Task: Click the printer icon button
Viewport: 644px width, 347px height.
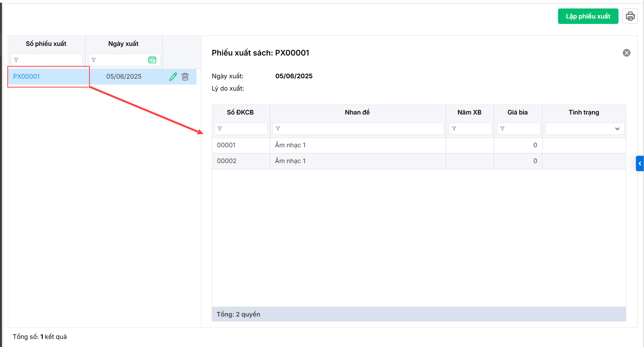Action: point(630,16)
